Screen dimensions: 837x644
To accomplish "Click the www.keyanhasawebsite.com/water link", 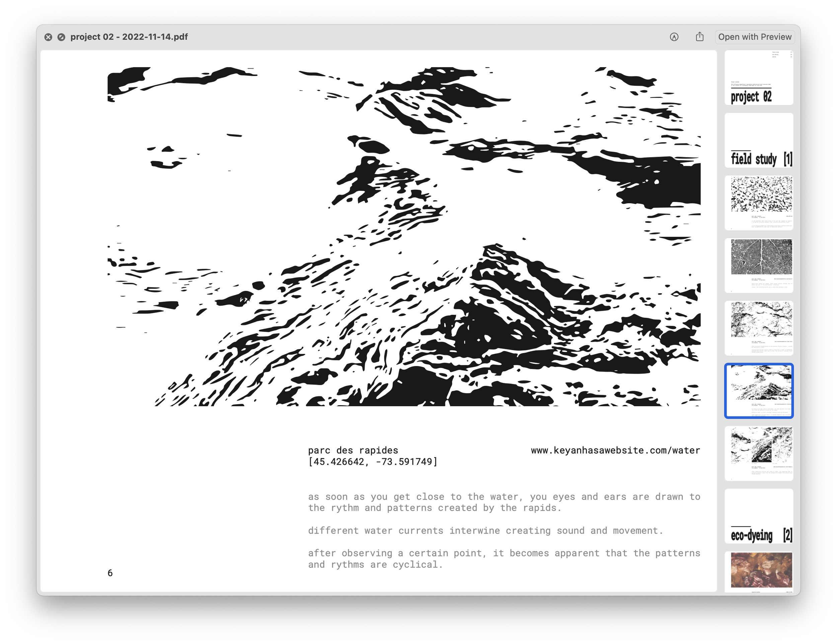I will [615, 450].
